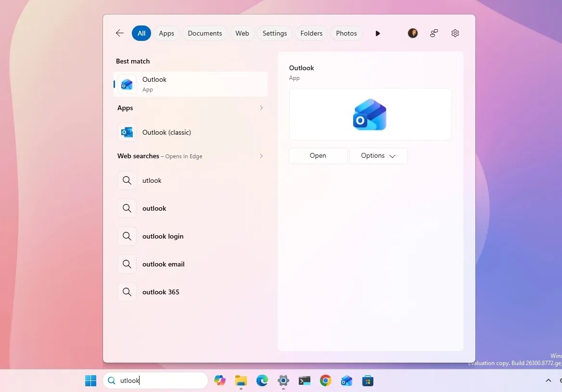
Task: Go back with the left arrow
Action: (120, 33)
